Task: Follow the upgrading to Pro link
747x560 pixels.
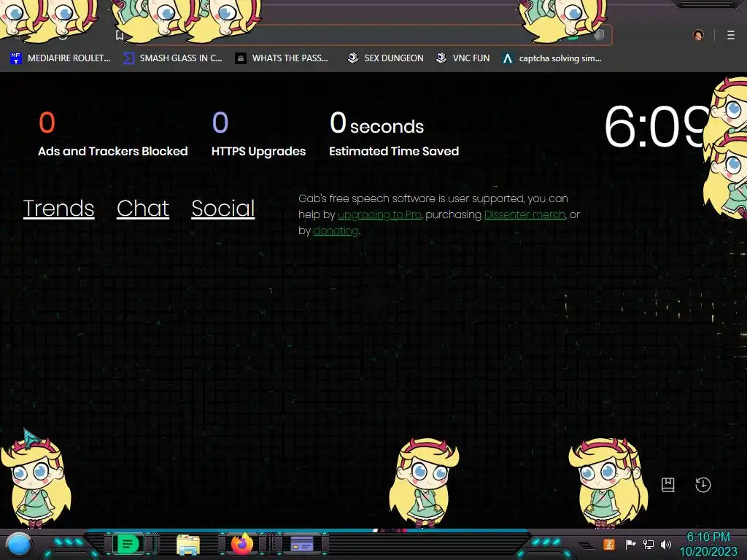Action: pyautogui.click(x=379, y=215)
